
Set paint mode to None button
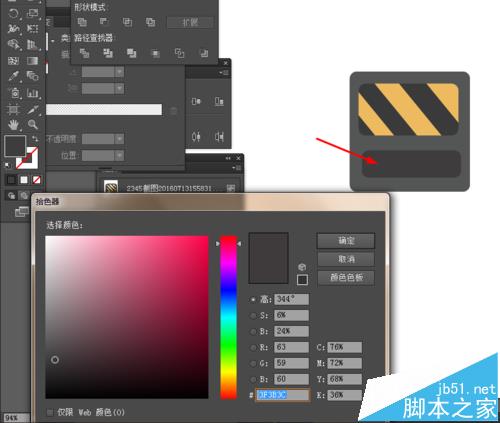pyautogui.click(x=37, y=180)
